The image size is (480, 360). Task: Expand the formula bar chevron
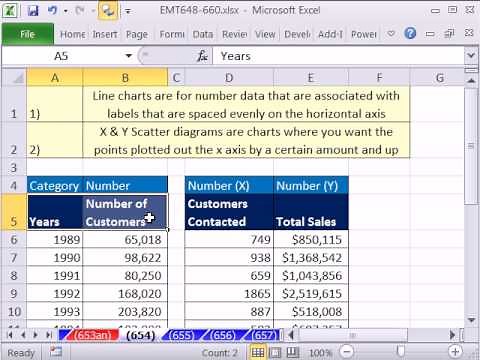tap(471, 55)
